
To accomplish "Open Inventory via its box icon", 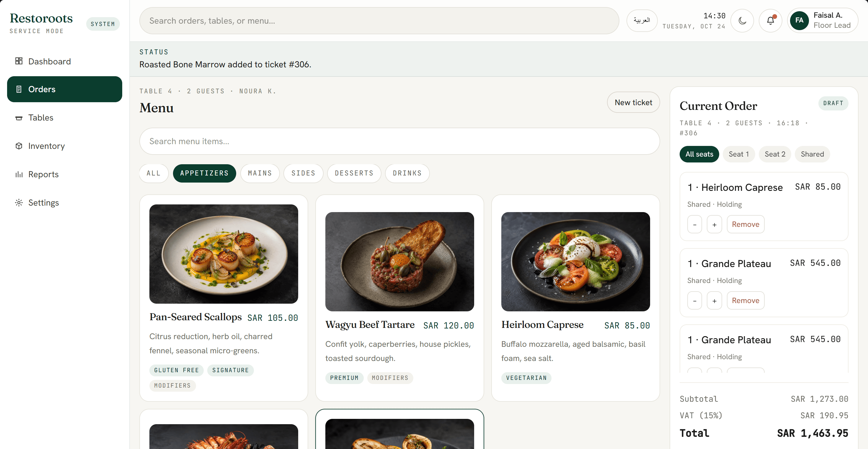I will coord(19,146).
